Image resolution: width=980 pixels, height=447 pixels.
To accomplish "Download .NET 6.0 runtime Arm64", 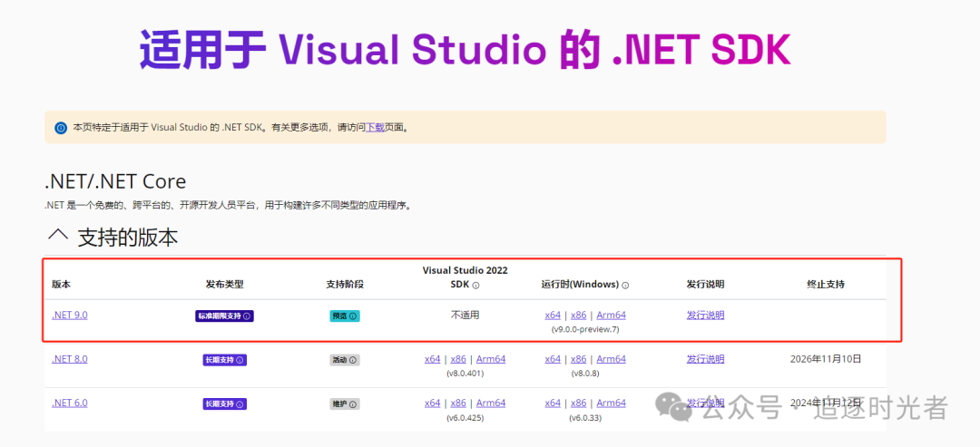I will click(612, 403).
